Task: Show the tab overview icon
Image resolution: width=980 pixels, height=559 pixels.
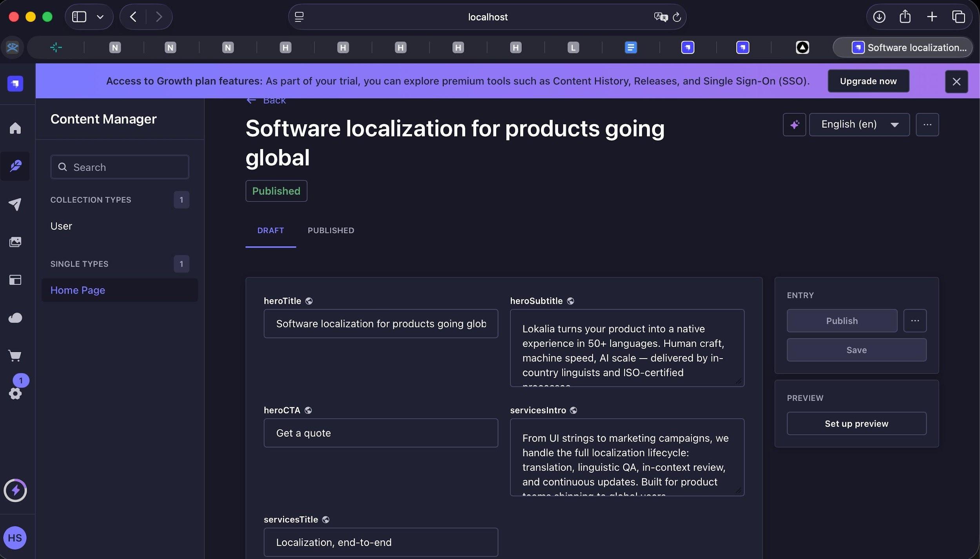Action: tap(958, 17)
